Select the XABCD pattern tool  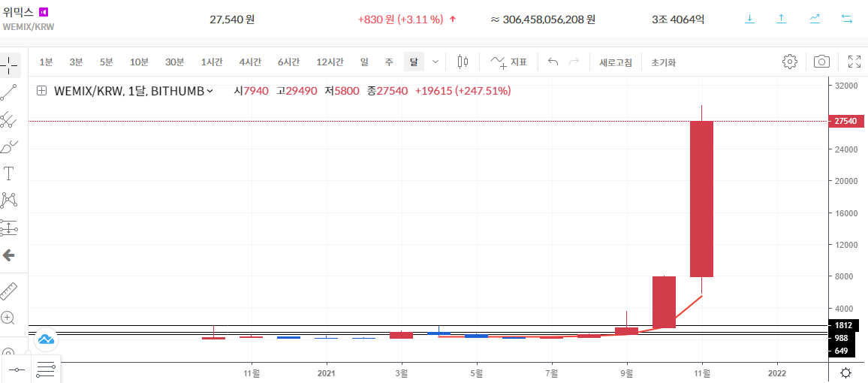[x=9, y=201]
